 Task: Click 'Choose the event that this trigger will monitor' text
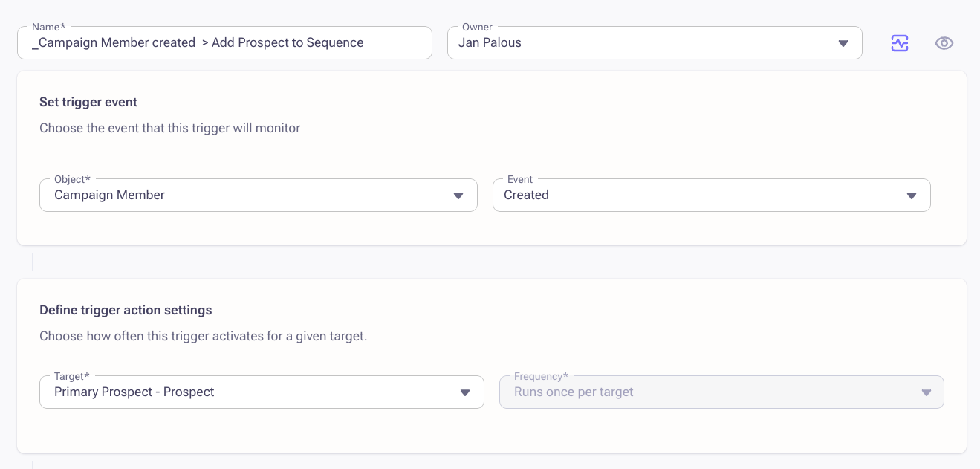[x=169, y=128]
